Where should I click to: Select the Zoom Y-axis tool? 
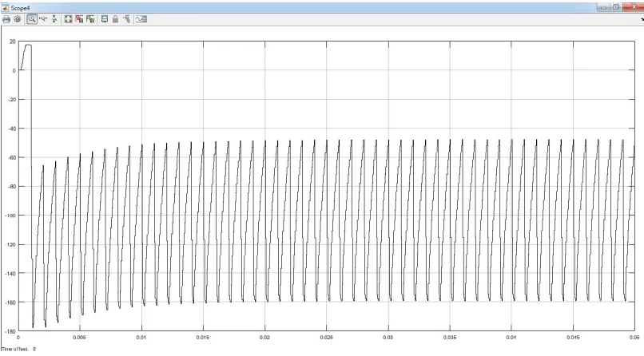54,19
